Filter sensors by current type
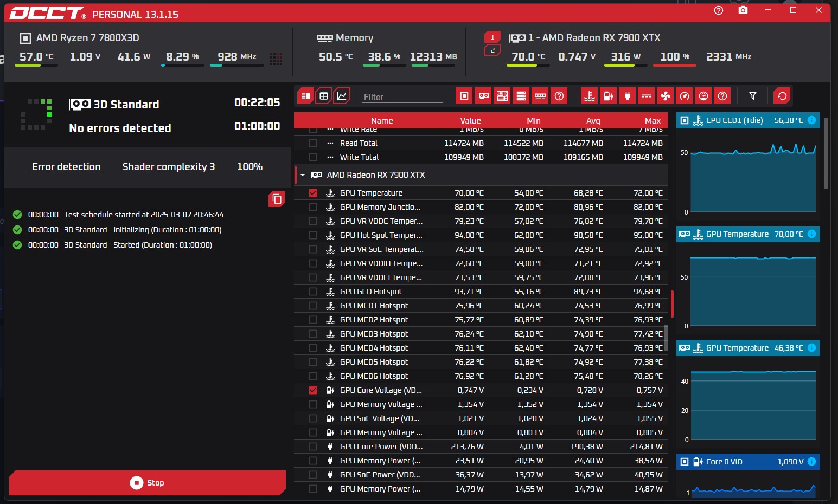The height and width of the screenshot is (504, 838). (647, 96)
